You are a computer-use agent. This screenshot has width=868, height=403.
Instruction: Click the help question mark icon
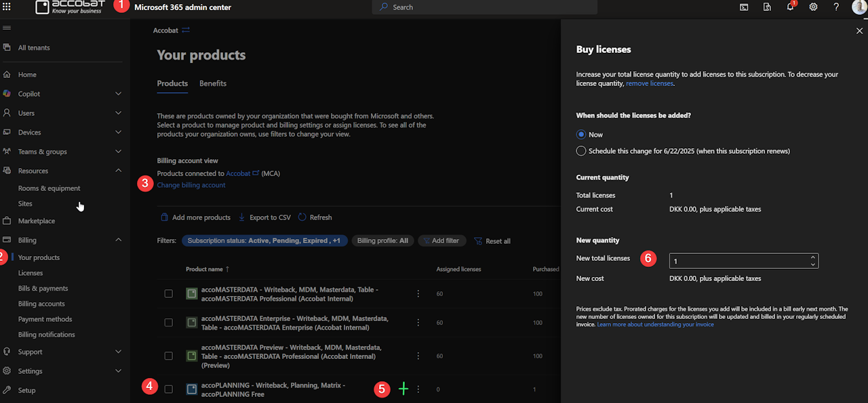click(836, 7)
